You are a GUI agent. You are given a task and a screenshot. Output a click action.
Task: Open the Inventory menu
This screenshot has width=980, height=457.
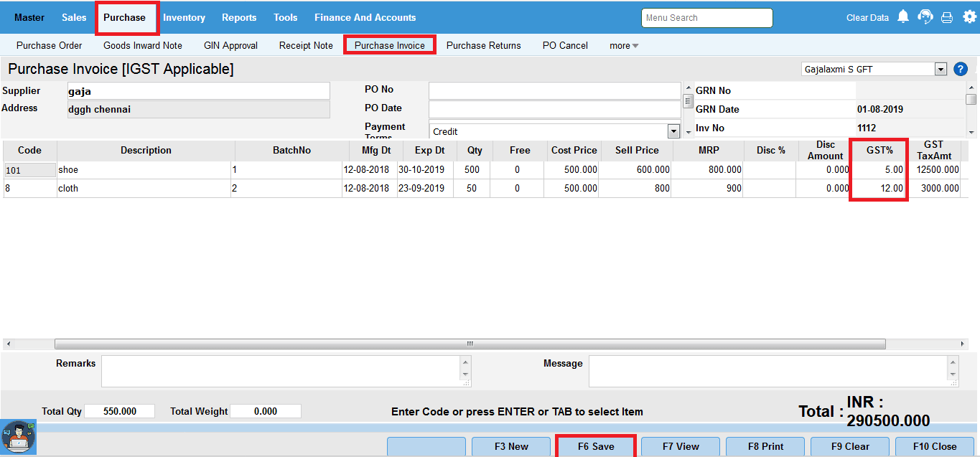click(x=184, y=17)
